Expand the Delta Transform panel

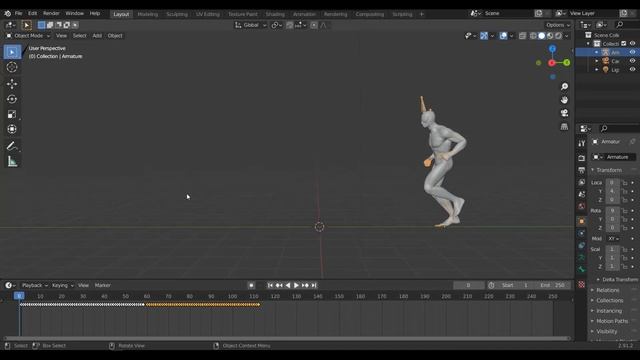point(617,280)
